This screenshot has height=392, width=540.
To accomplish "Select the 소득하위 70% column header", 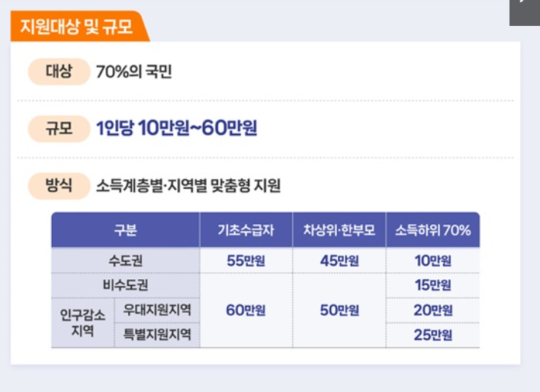I will (433, 230).
